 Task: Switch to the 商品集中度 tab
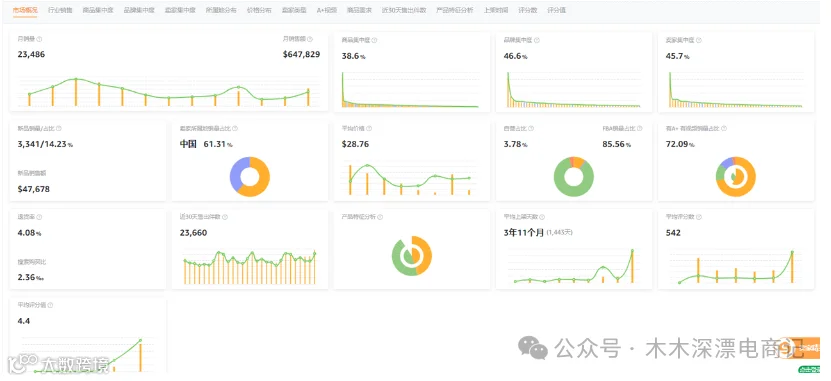(x=98, y=10)
